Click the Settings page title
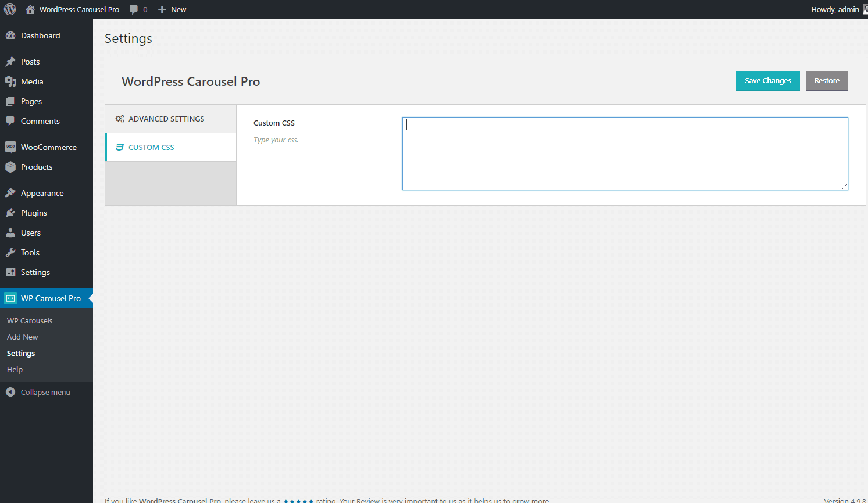 (128, 38)
